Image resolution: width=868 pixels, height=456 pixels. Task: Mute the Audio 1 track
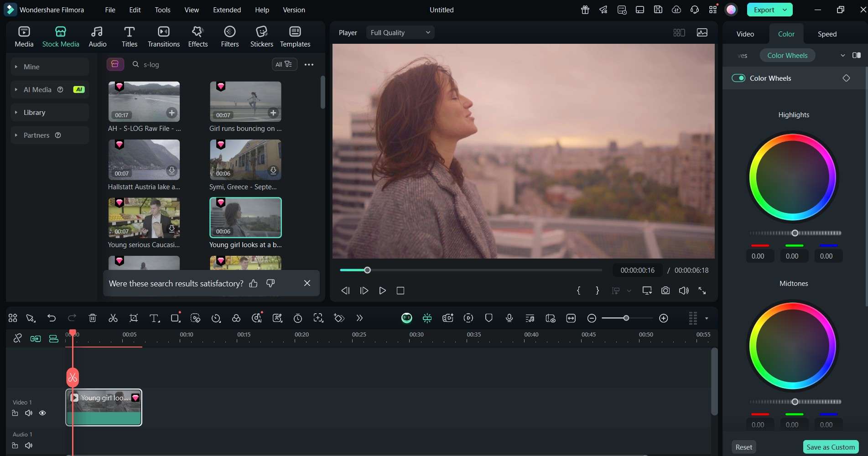29,445
